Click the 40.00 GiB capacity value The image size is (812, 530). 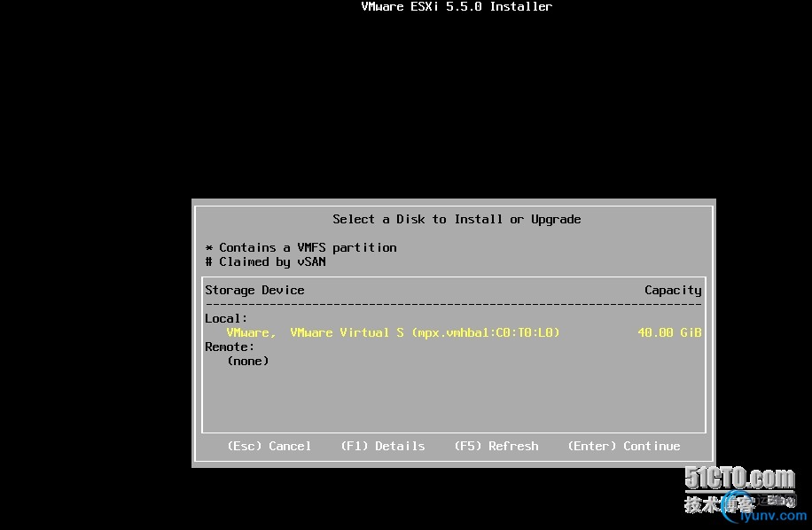(x=669, y=332)
